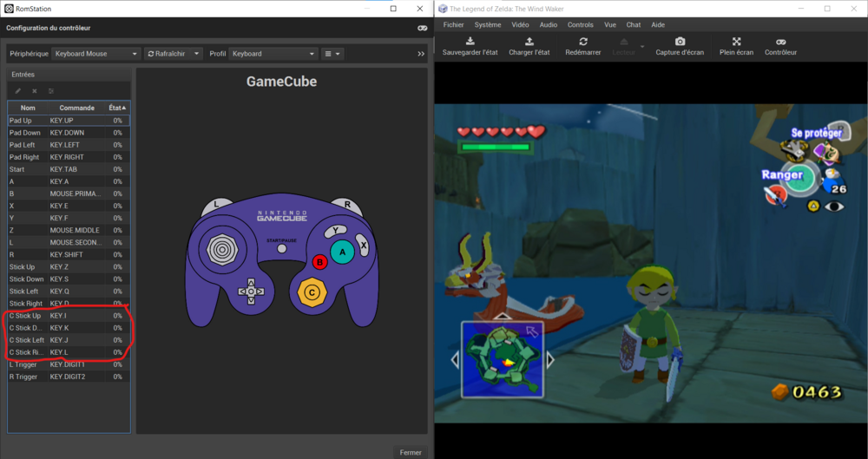Sort entries by the État column
This screenshot has height=459, width=868.
[x=118, y=108]
